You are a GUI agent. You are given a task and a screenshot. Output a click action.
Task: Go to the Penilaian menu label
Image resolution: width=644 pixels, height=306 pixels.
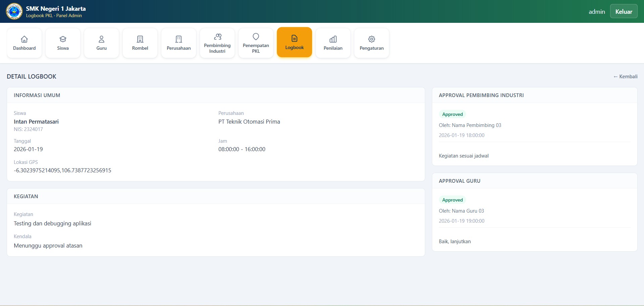(x=333, y=48)
